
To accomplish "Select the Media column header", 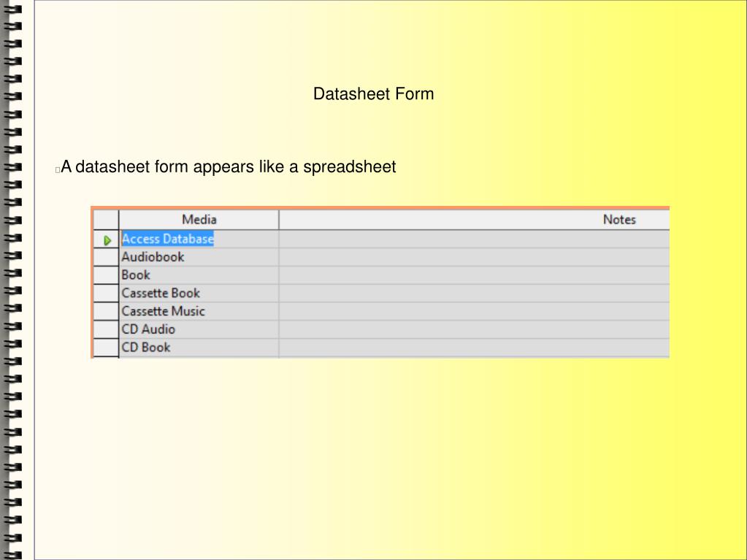I will (199, 220).
